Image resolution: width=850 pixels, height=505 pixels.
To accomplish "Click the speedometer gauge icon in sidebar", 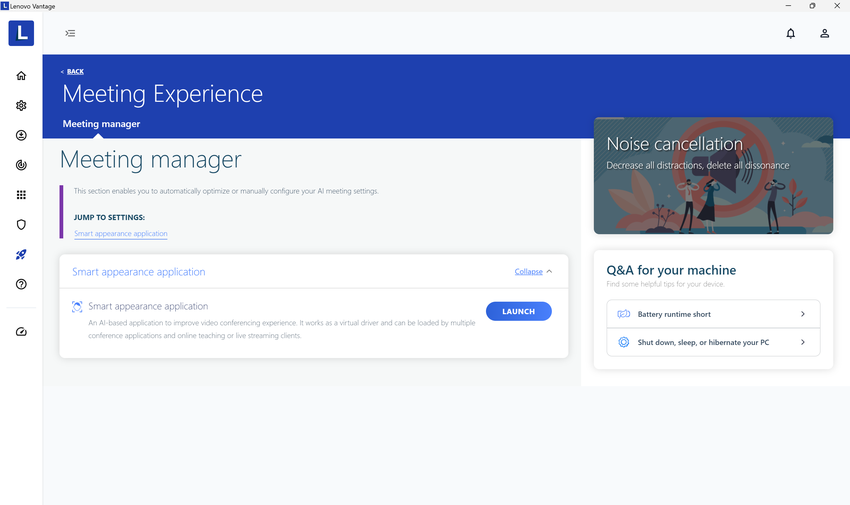I will point(21,332).
